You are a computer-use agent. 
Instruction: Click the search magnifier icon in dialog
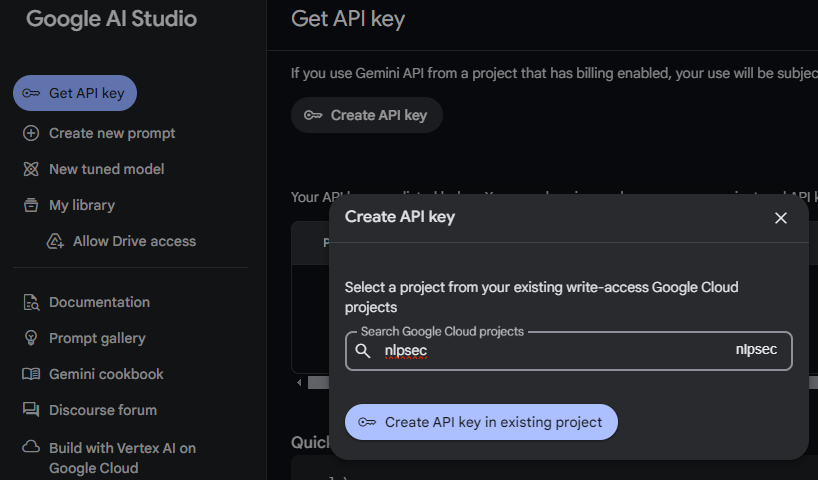[364, 351]
